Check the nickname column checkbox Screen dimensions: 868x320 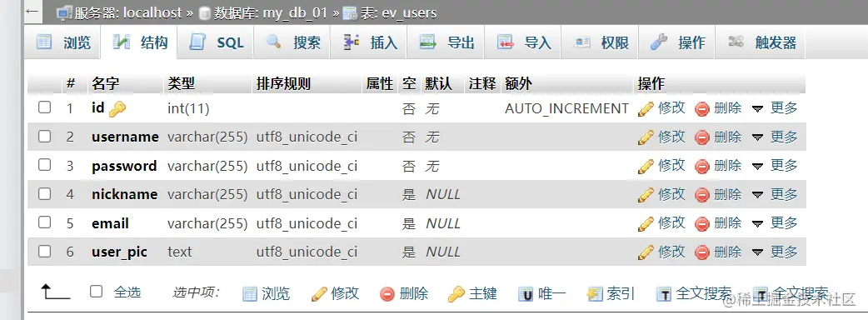point(44,194)
